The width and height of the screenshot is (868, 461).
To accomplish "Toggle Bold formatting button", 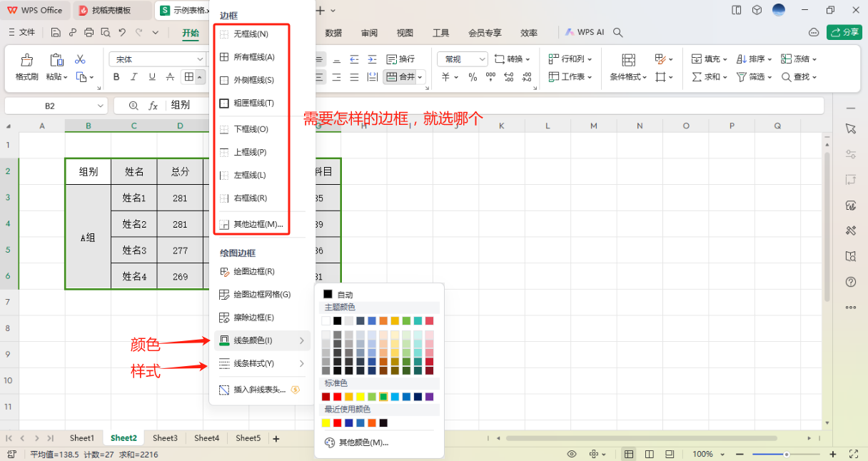I will pyautogui.click(x=116, y=77).
